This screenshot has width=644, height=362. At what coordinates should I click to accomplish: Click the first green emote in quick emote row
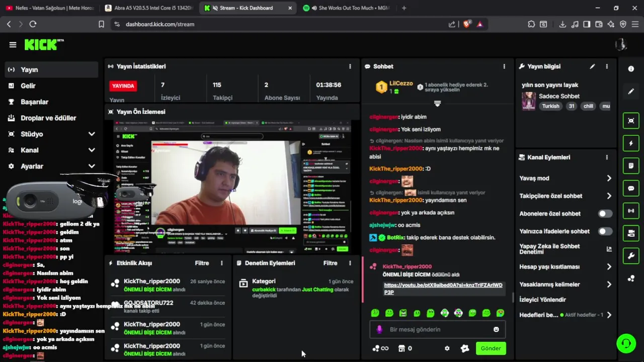(375, 313)
